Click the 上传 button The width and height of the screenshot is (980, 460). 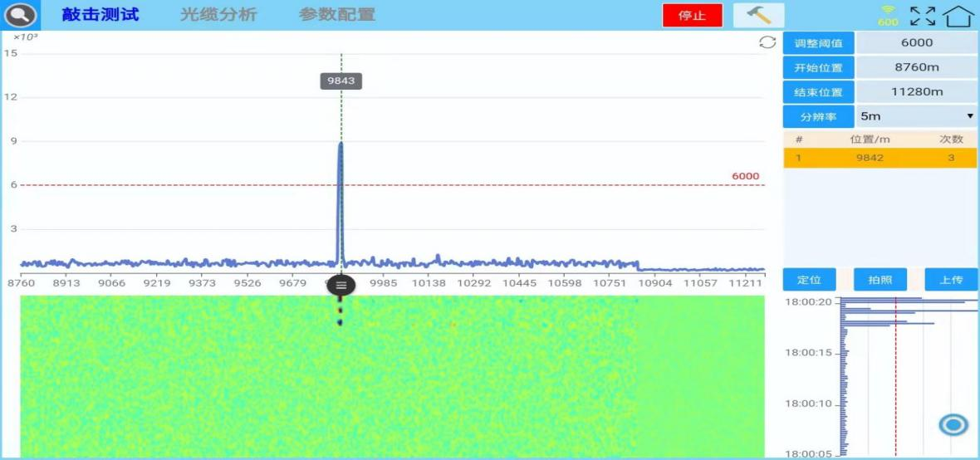pos(951,280)
